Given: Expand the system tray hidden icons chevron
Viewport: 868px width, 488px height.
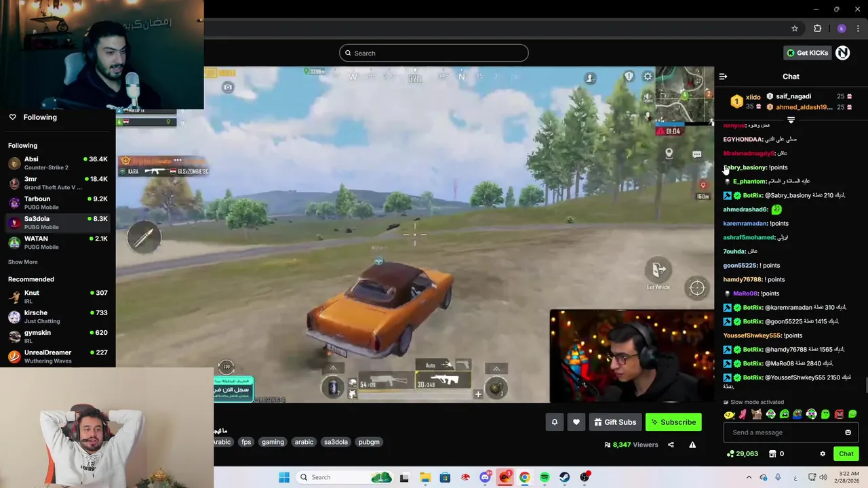Looking at the screenshot, I should [749, 477].
